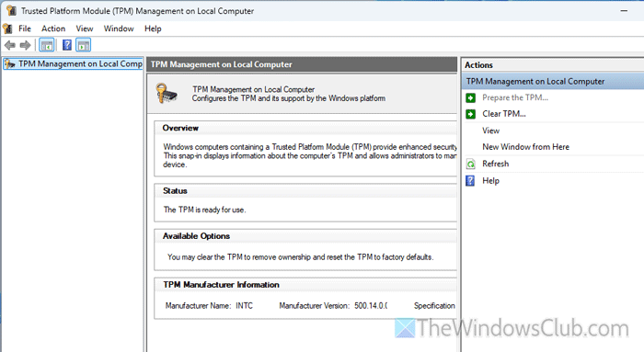The width and height of the screenshot is (644, 352).
Task: Click Prepare the TPM... action
Action: (x=515, y=97)
